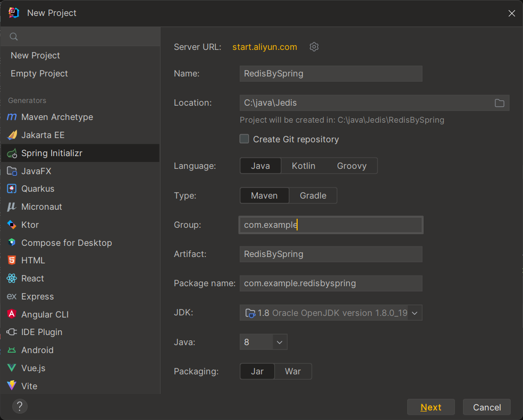Open the Java version dropdown arrow
The width and height of the screenshot is (523, 420).
[x=280, y=342]
